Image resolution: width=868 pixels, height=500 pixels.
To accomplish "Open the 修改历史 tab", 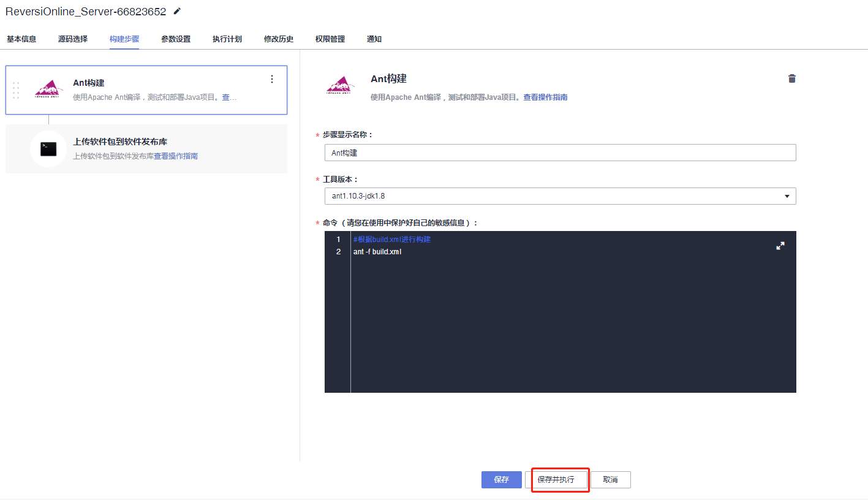I will pos(279,39).
